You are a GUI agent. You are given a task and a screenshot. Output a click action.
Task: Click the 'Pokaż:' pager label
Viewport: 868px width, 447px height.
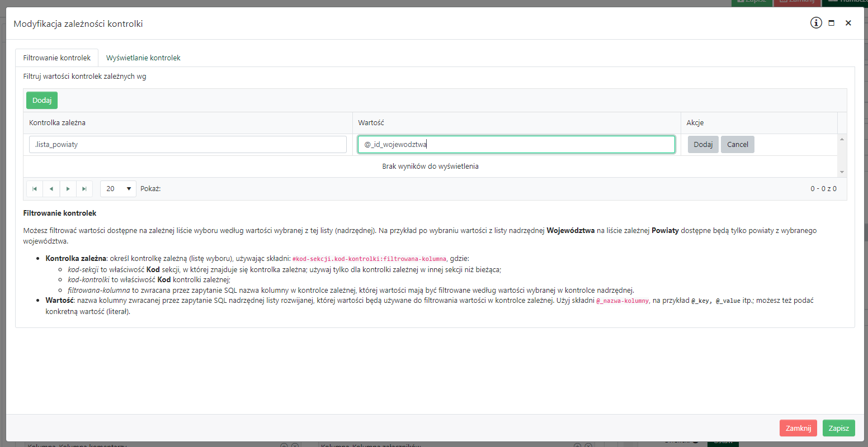coord(150,189)
